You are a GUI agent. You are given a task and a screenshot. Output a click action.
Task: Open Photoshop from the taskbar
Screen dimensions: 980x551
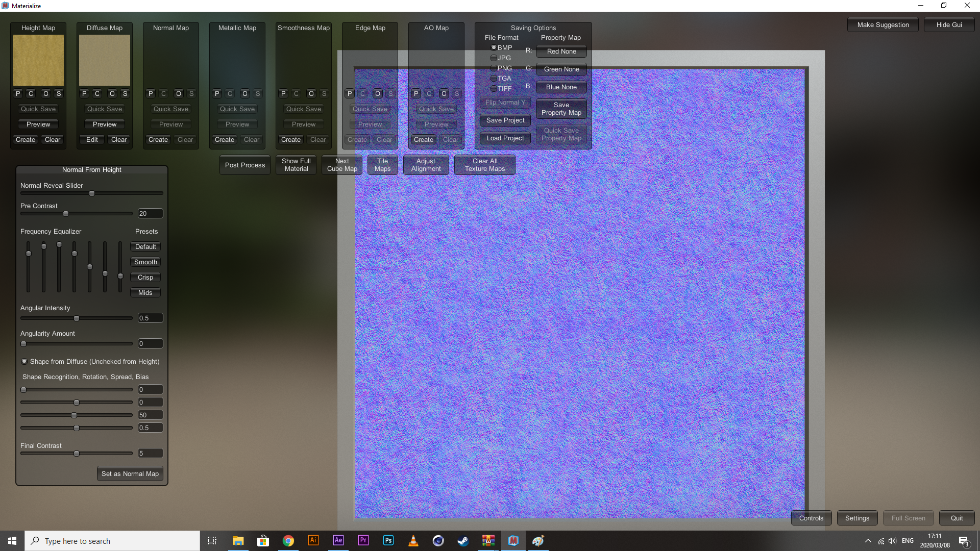point(388,540)
